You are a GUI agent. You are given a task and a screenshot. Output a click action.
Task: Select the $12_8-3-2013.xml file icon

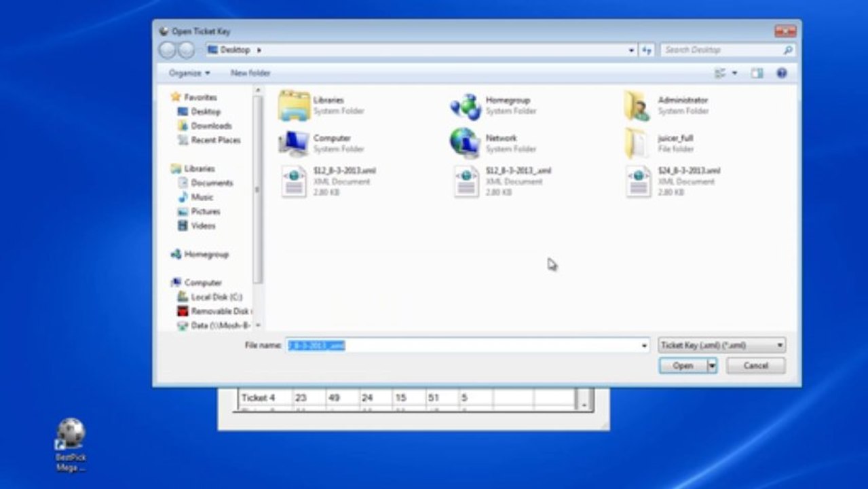[x=294, y=182]
